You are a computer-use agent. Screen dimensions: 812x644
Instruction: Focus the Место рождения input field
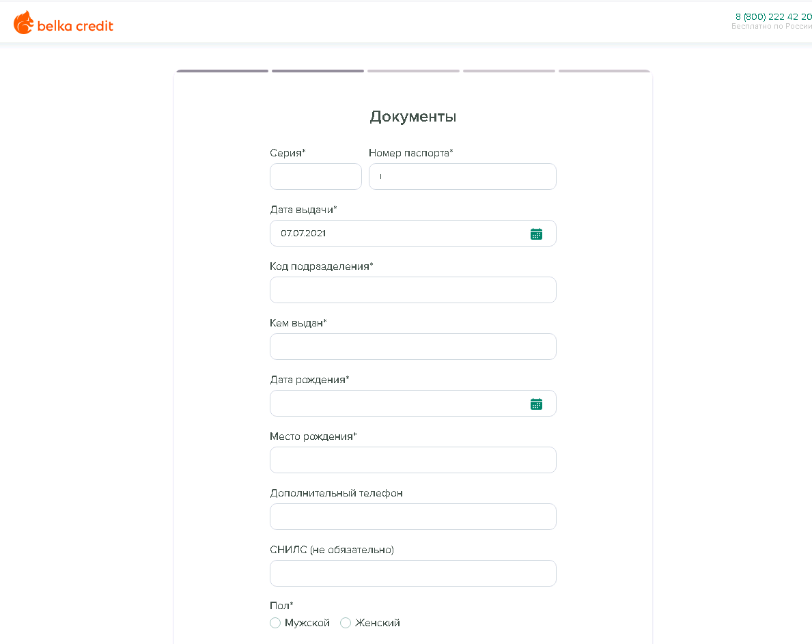click(x=412, y=460)
